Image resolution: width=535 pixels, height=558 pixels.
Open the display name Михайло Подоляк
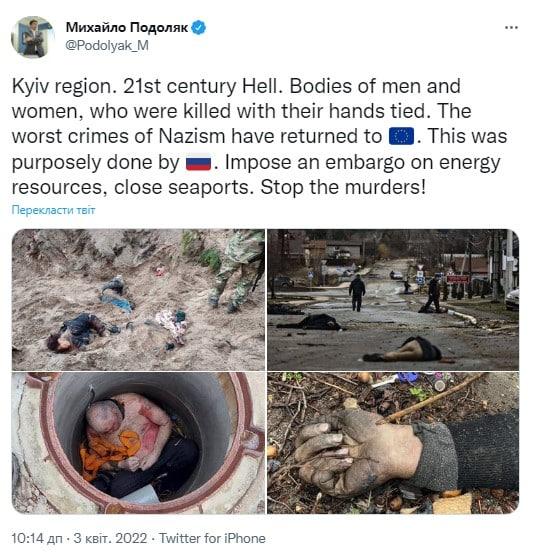(127, 27)
